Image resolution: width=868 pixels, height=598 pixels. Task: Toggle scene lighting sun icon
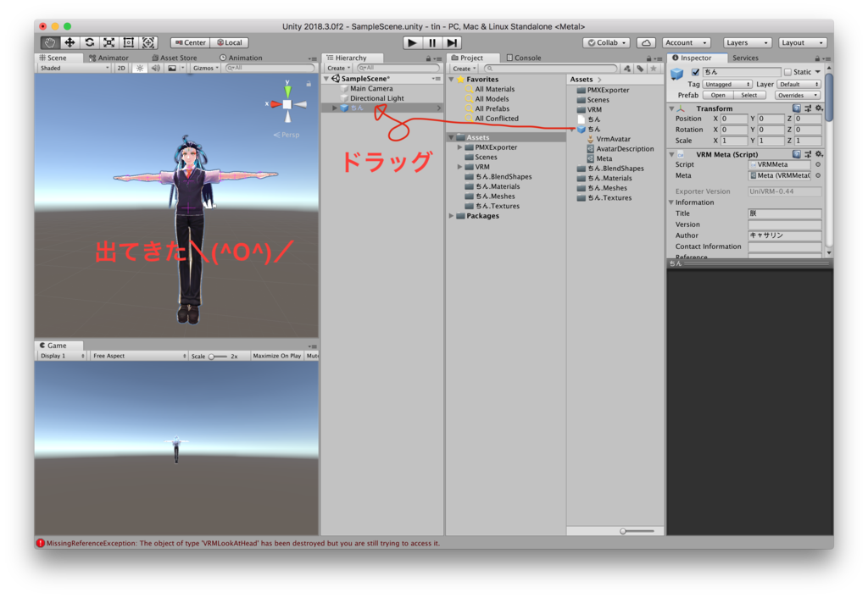point(140,68)
